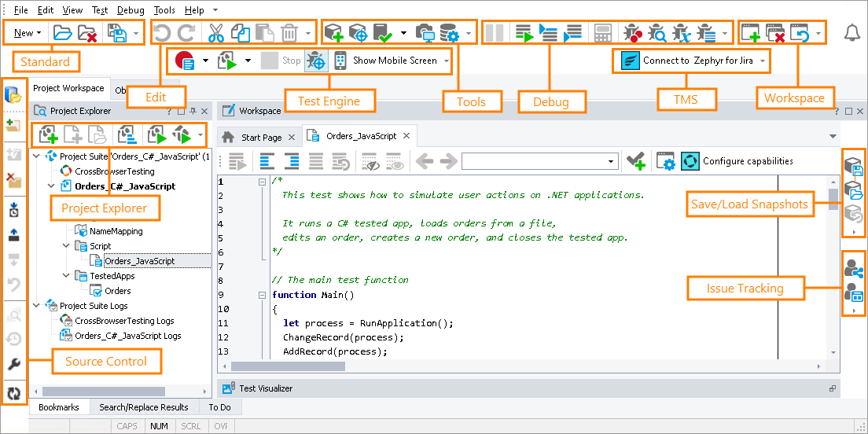Click the Undo arrow in Edit toolbar

coord(160,32)
